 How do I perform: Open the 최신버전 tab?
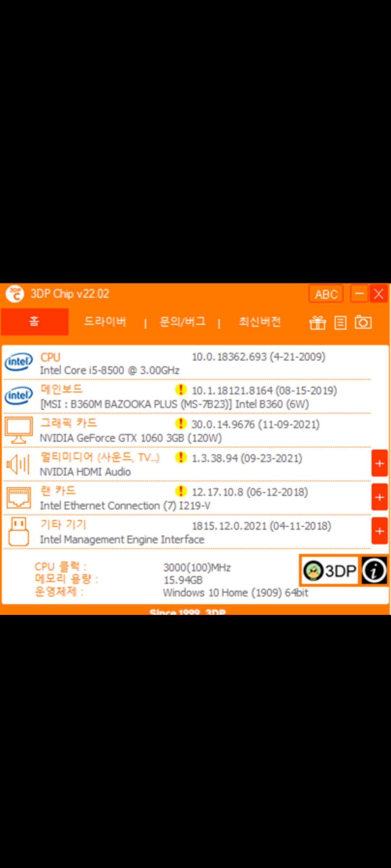[260, 322]
